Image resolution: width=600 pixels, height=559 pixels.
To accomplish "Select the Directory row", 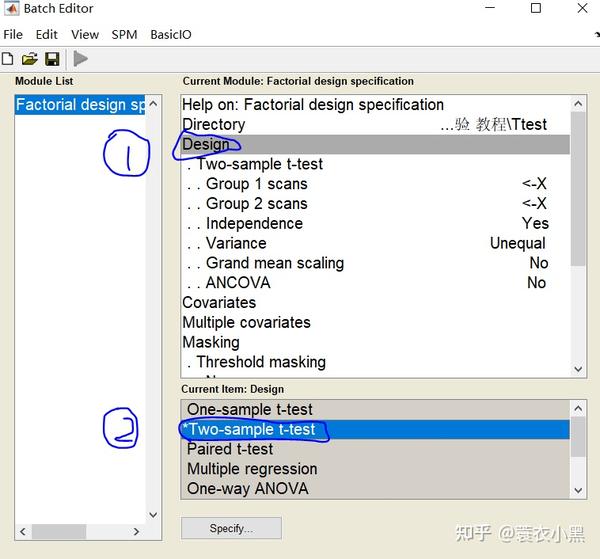I will (x=375, y=124).
